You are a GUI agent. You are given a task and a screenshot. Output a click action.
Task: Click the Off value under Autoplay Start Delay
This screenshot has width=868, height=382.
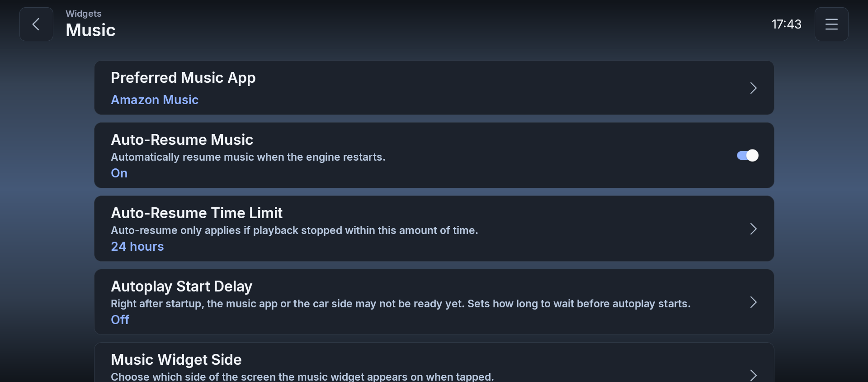(120, 320)
